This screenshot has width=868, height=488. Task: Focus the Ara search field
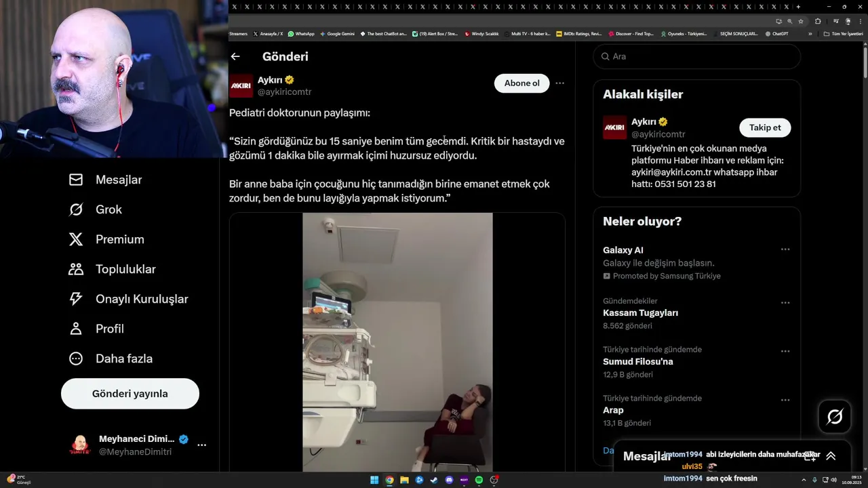697,56
